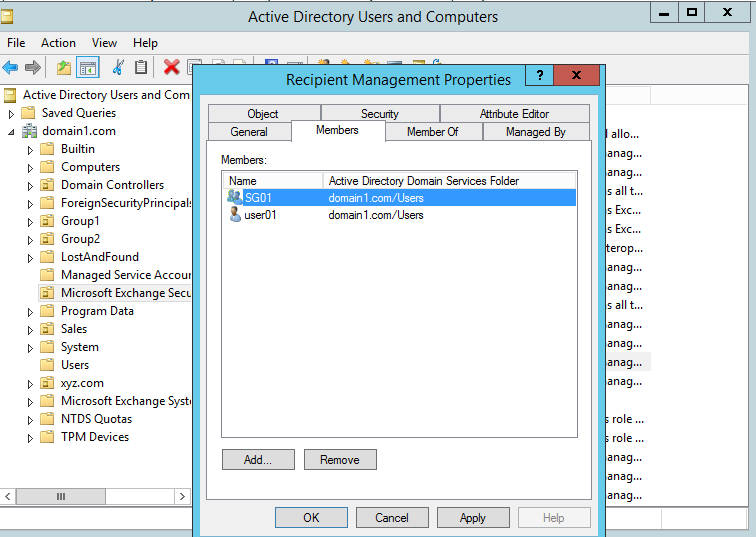Expand the Program Data node
The image size is (756, 537).
[x=30, y=312]
